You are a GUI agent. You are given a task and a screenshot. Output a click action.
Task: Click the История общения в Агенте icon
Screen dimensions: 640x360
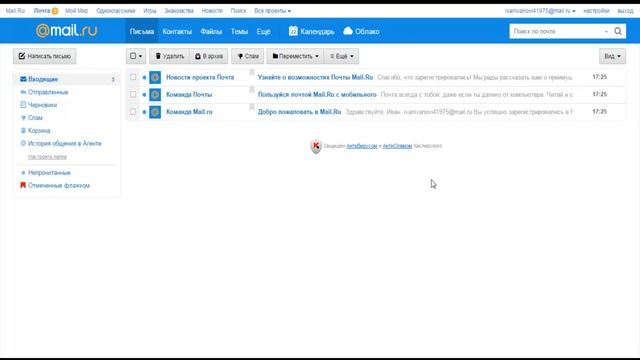click(x=23, y=143)
